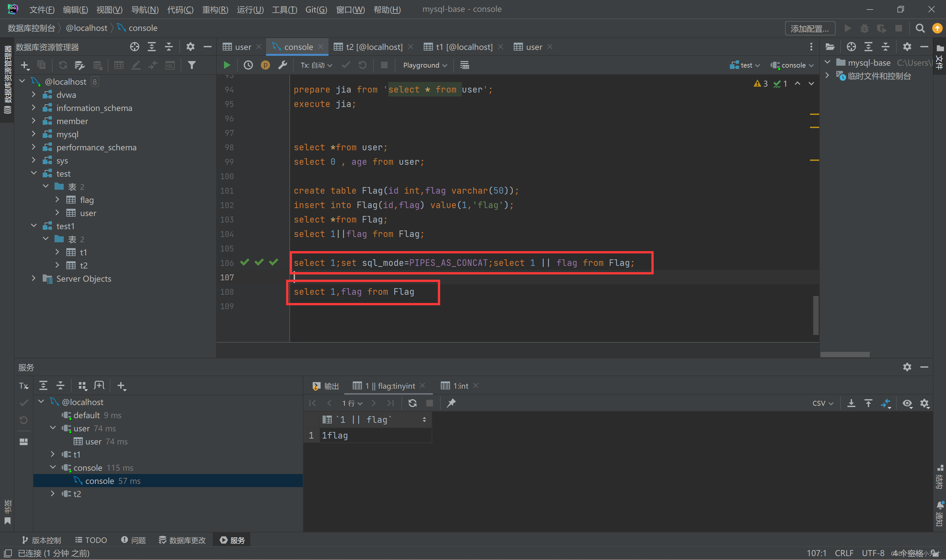Open the CSV export format selector

[x=822, y=403]
